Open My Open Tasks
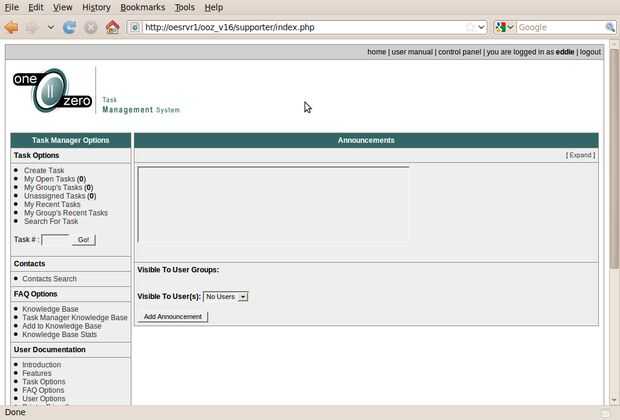Image resolution: width=620 pixels, height=420 pixels. [x=49, y=179]
